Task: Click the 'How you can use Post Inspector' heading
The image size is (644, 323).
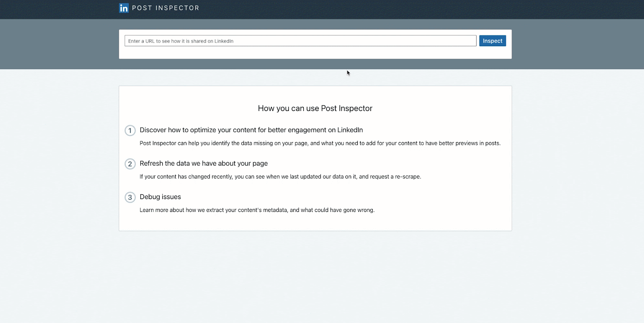Action: (315, 108)
